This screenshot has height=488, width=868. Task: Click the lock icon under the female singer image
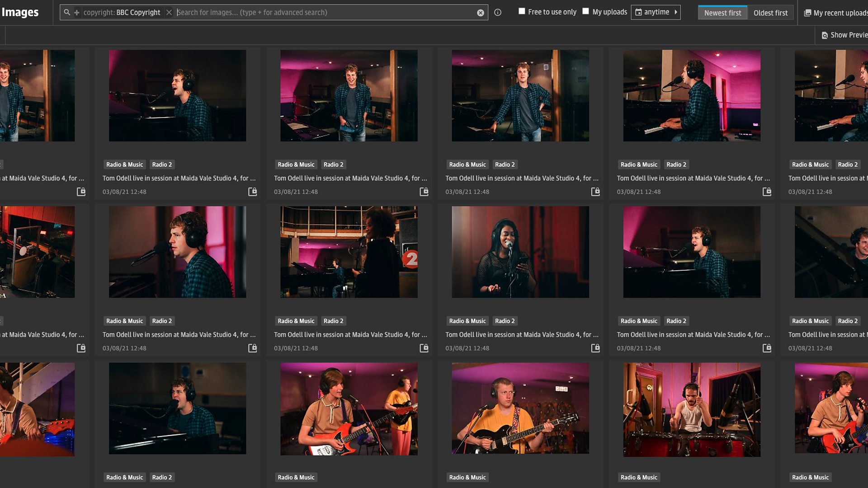(x=595, y=348)
